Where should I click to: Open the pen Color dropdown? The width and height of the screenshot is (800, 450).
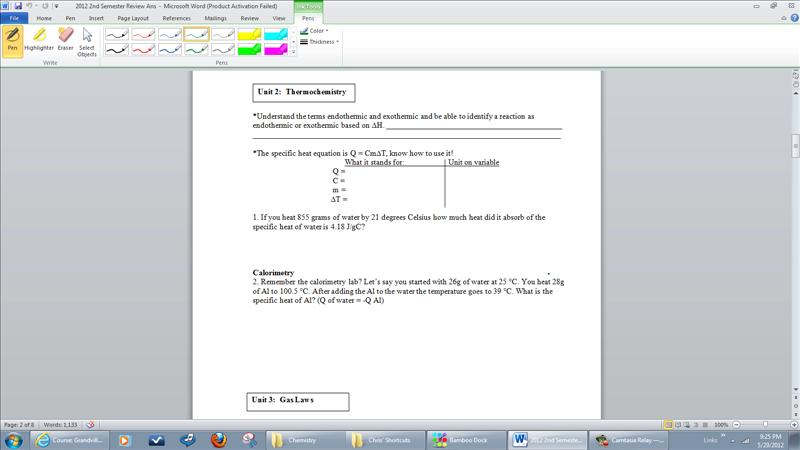point(315,31)
